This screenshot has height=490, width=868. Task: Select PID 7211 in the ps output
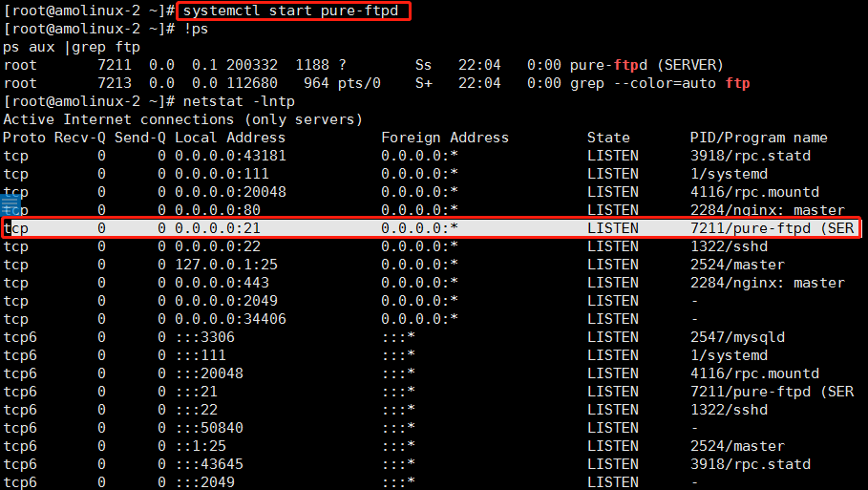(x=115, y=65)
